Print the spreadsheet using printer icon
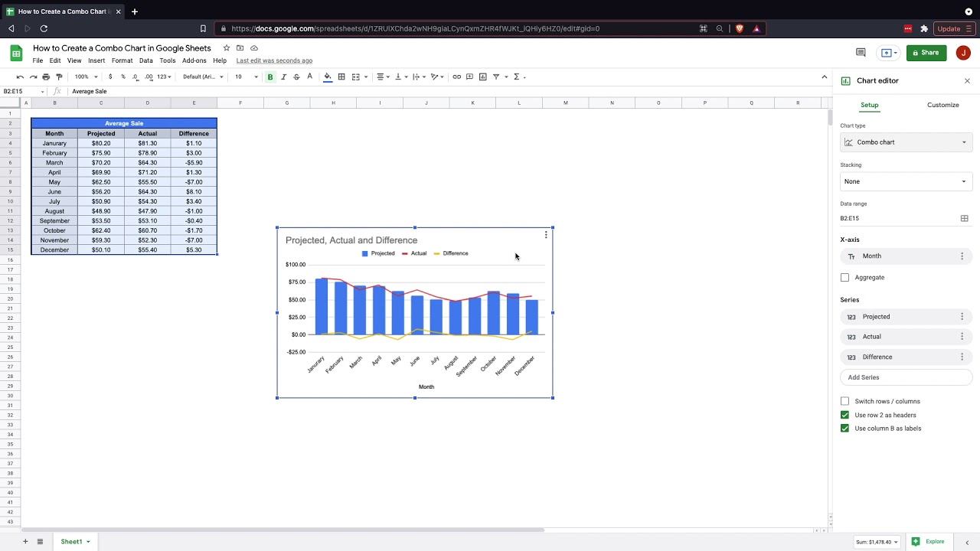This screenshot has width=980, height=551. click(46, 77)
